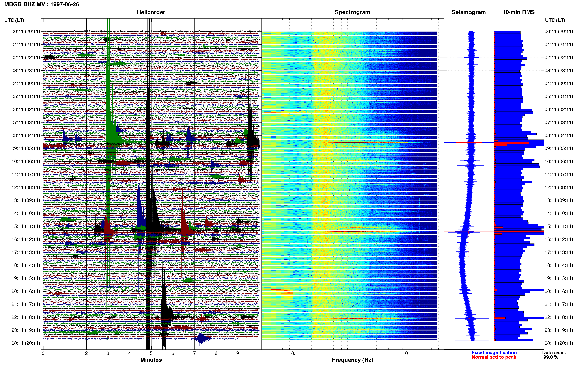
Task: Click the '7' tick on the Minutes axis
Action: point(195,353)
